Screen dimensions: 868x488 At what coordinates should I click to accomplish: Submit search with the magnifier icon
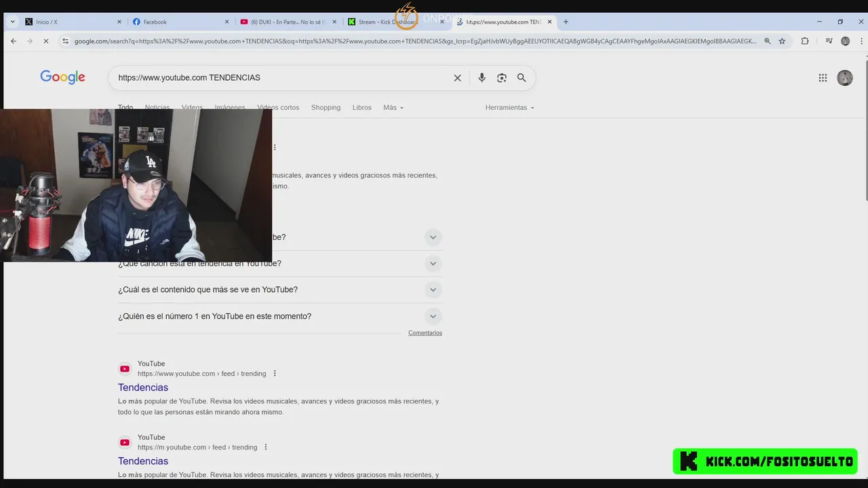coord(521,78)
